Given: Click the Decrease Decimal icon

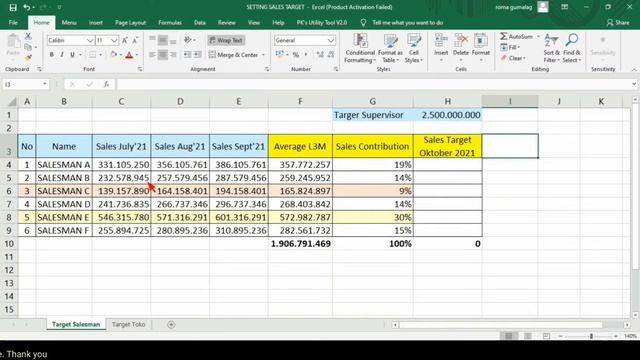Looking at the screenshot, I should coord(331,55).
